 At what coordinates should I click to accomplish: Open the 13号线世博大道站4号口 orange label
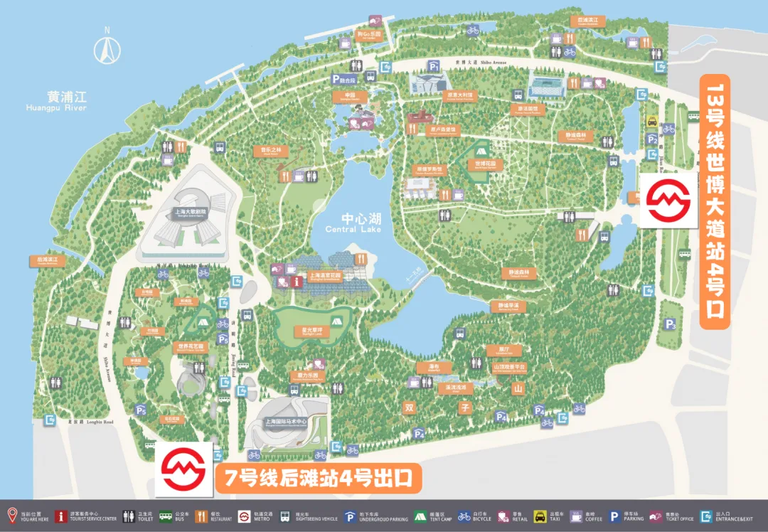click(x=715, y=202)
